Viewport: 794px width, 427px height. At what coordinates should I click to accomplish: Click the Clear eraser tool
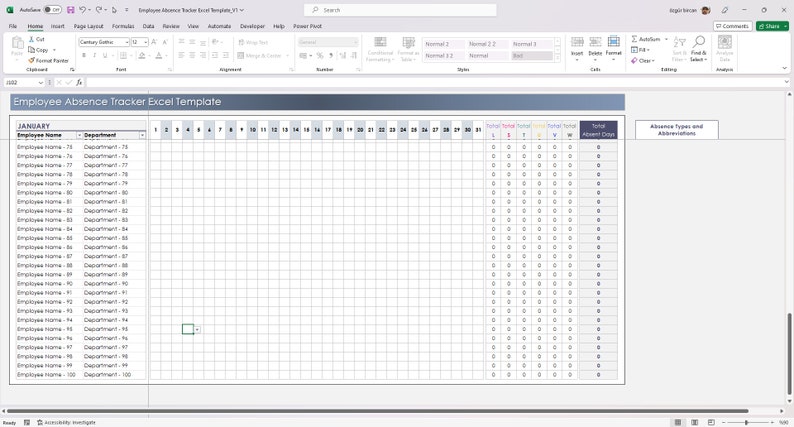coord(642,60)
